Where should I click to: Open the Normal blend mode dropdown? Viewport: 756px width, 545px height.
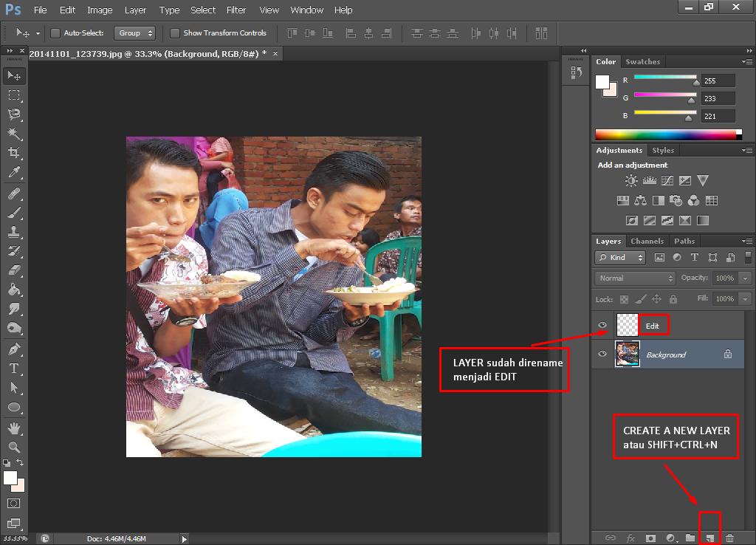coord(634,278)
